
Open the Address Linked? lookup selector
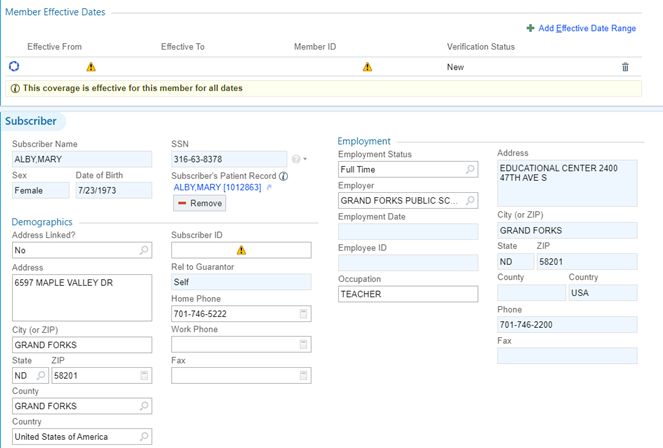click(144, 250)
